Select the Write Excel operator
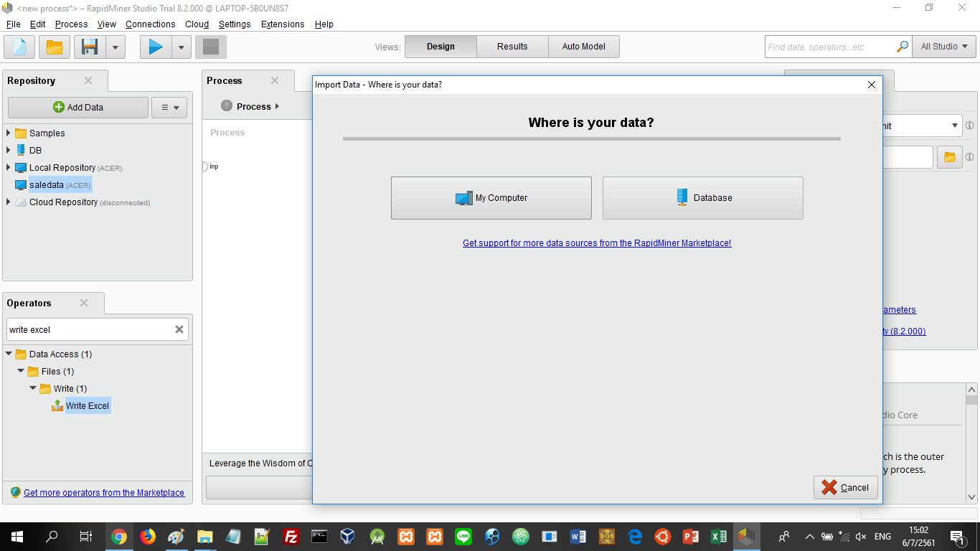The image size is (980, 551). click(87, 406)
